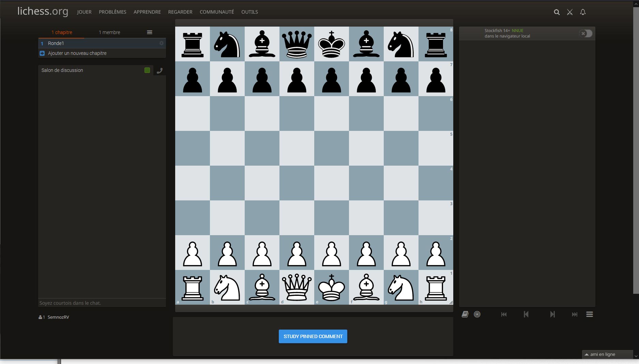The image size is (639, 364).
Task: Open the opening explorer book icon
Action: click(x=465, y=314)
